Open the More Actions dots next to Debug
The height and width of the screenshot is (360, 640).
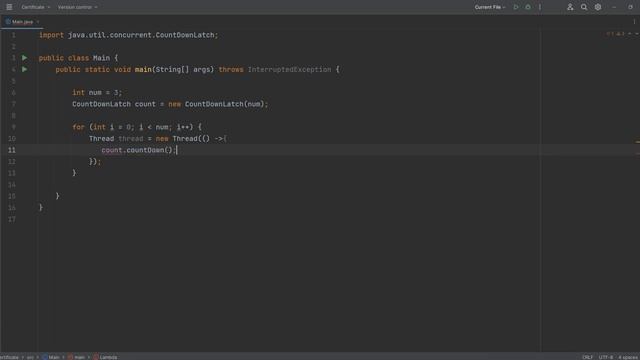(x=540, y=7)
